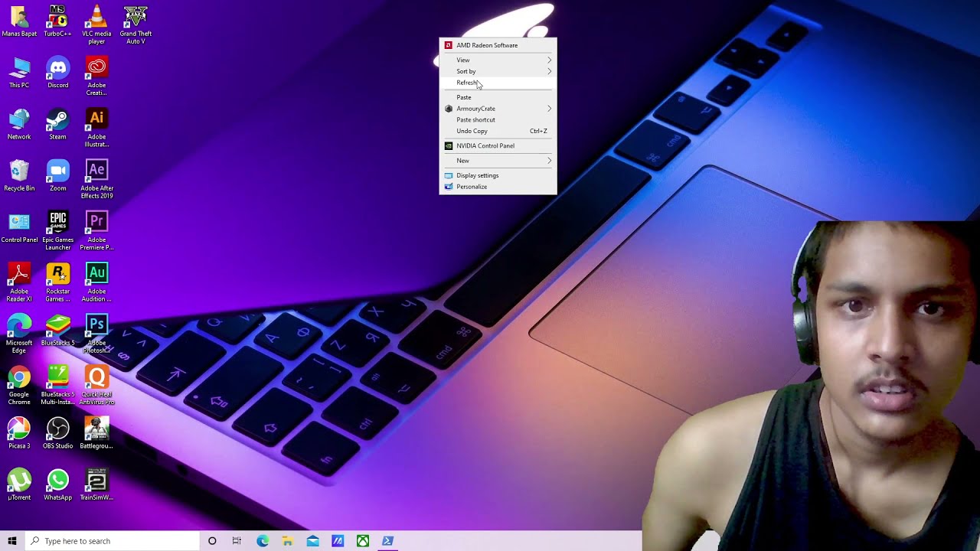Select This PC desktop icon
Image resolution: width=980 pixels, height=551 pixels.
(19, 73)
